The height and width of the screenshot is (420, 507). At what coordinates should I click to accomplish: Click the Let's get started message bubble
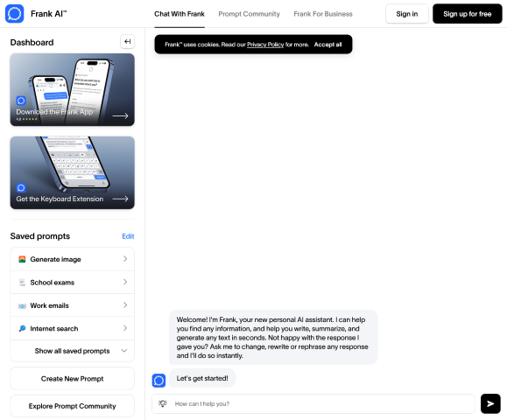point(202,378)
